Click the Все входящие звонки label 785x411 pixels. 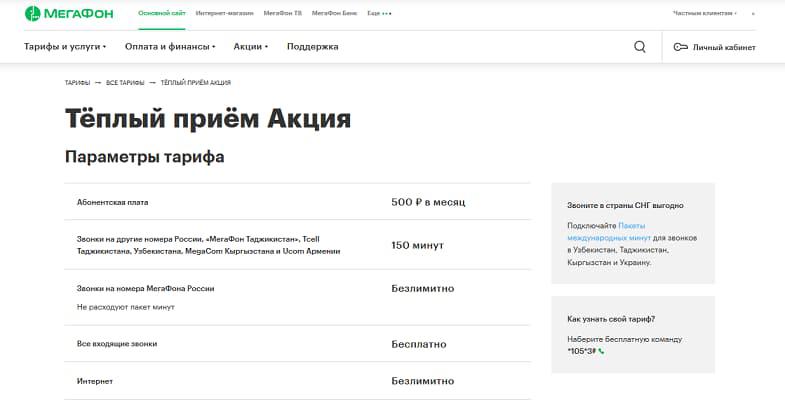pos(117,344)
